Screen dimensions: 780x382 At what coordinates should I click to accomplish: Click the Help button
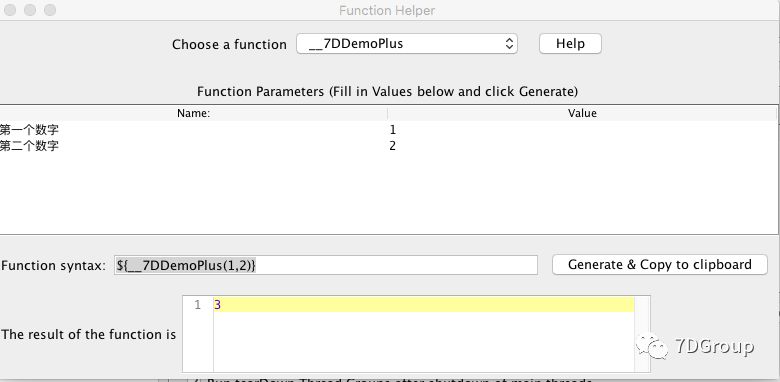point(570,44)
